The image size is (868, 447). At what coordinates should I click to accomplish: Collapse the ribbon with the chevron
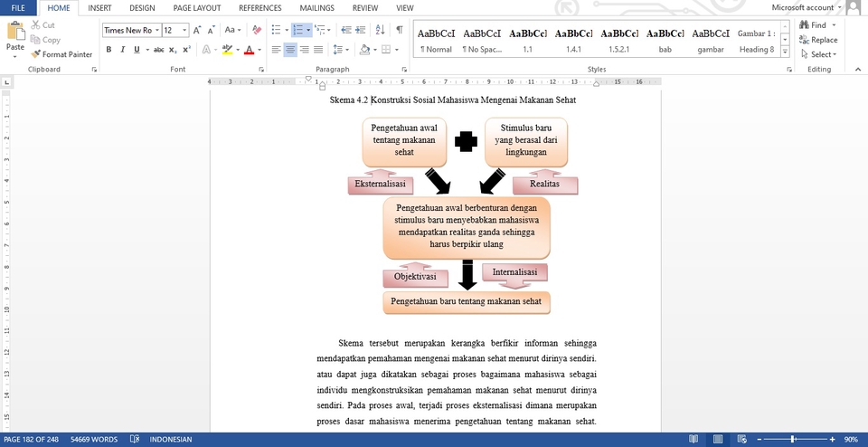[x=857, y=70]
